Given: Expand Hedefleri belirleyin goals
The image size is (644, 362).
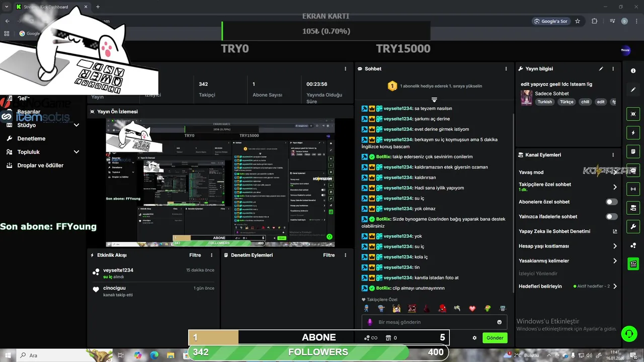Looking at the screenshot, I should pyautogui.click(x=615, y=287).
